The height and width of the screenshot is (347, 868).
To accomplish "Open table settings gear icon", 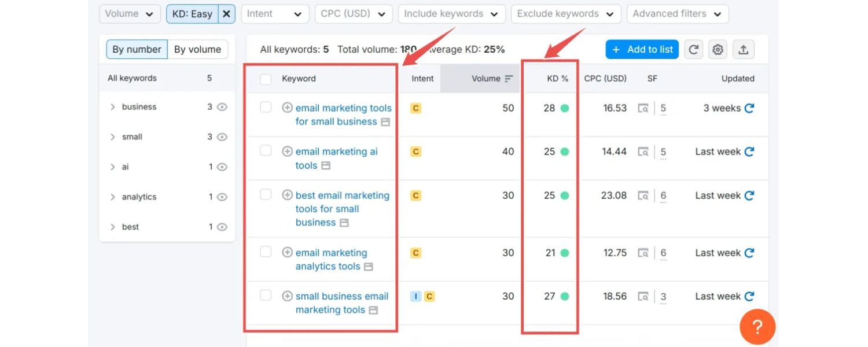I will pos(718,49).
